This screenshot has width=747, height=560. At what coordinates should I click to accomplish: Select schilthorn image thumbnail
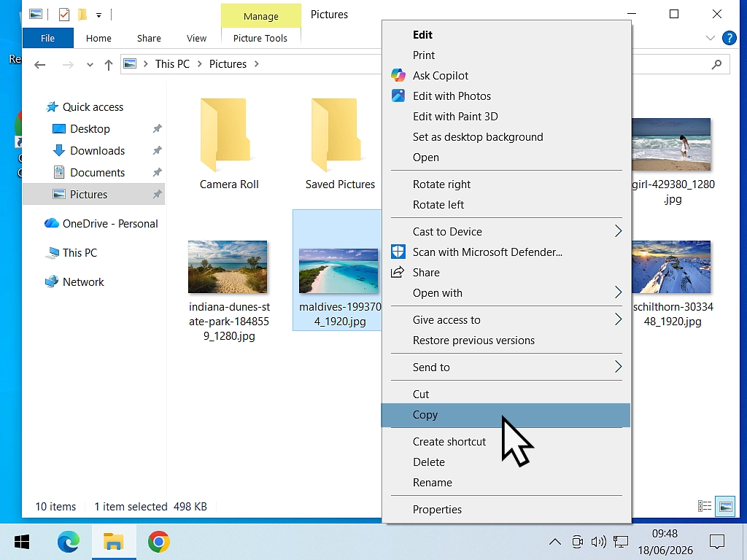[671, 267]
